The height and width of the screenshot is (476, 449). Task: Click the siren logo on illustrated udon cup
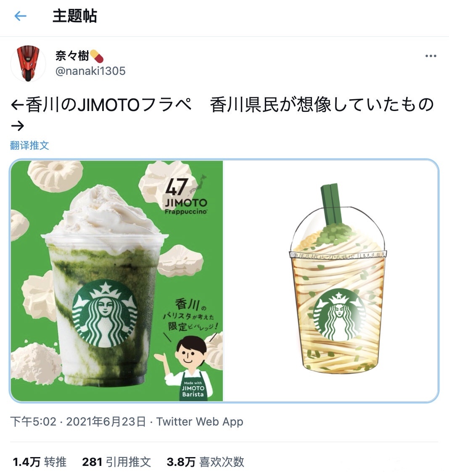pos(339,315)
